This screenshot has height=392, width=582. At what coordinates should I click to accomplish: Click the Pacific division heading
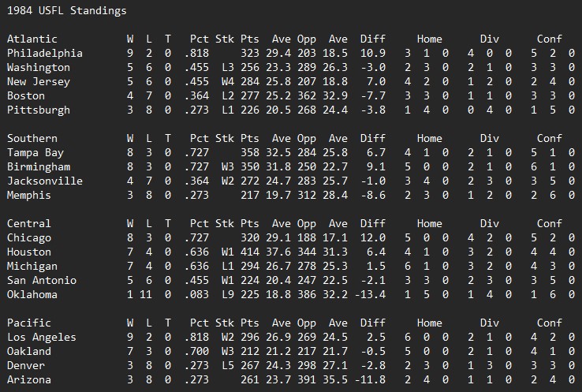coord(28,323)
